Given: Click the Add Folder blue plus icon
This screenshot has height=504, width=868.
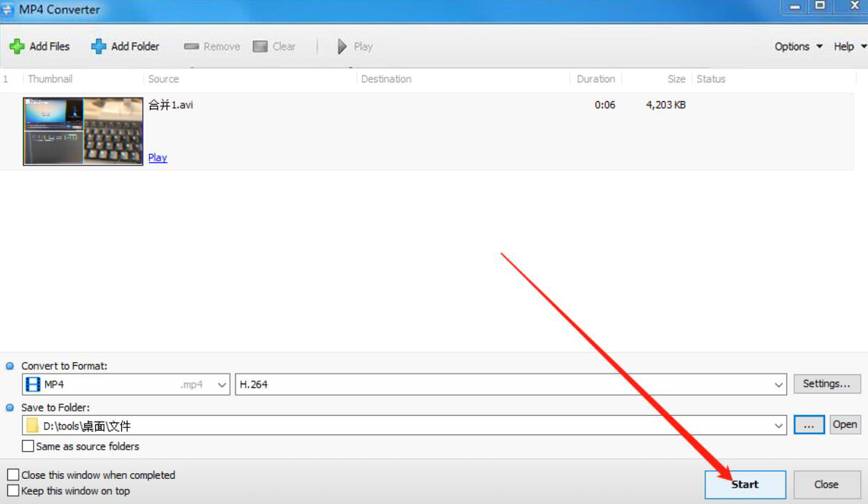Looking at the screenshot, I should point(98,47).
